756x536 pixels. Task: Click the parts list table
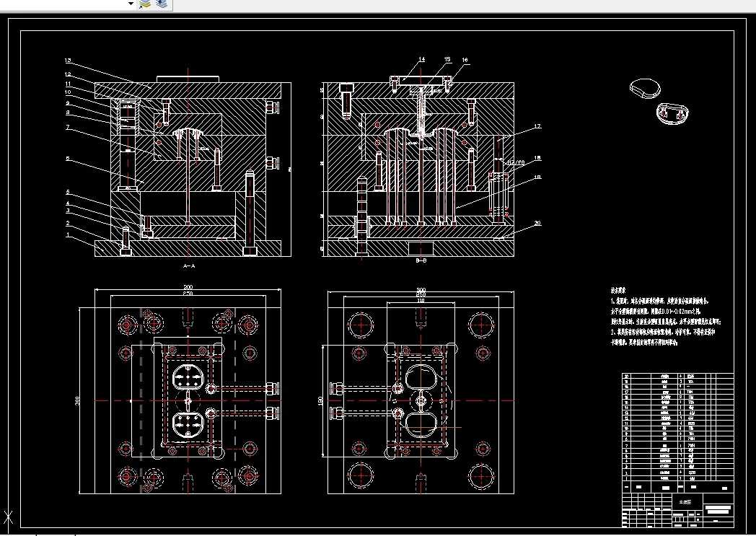tap(678, 427)
